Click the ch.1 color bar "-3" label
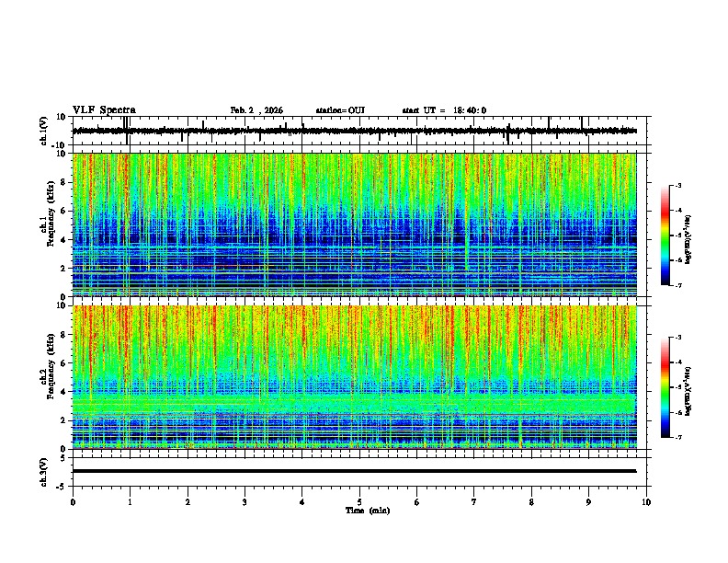 [x=677, y=185]
